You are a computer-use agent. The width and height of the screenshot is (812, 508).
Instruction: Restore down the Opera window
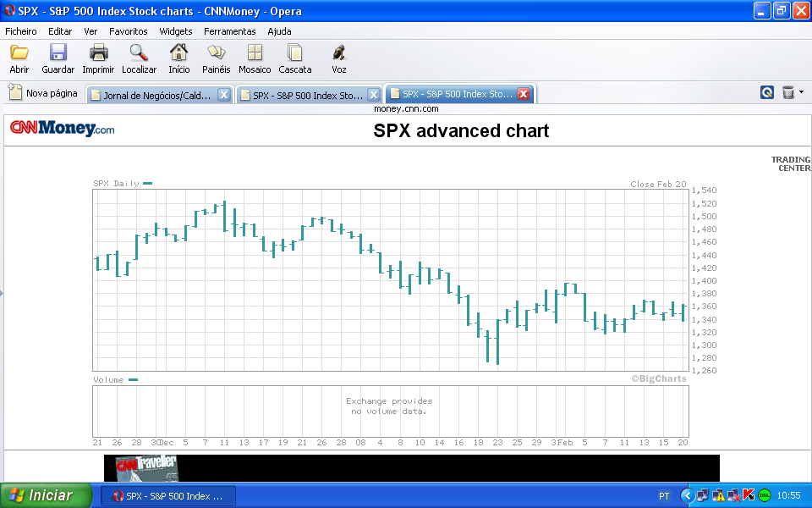782,11
